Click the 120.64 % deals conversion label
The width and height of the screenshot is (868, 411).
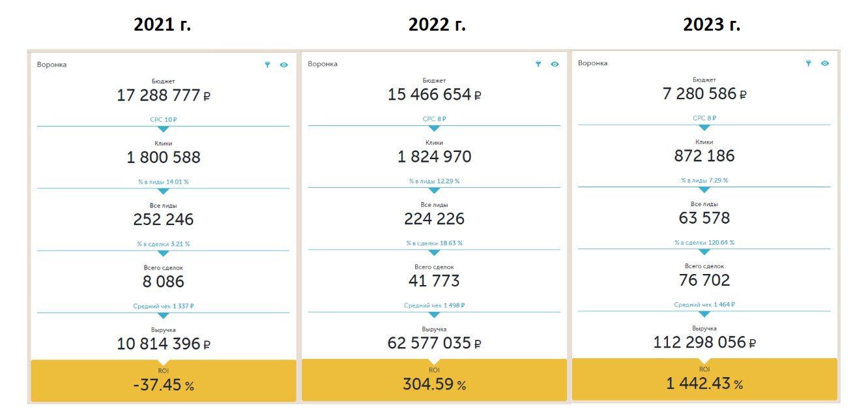point(704,243)
